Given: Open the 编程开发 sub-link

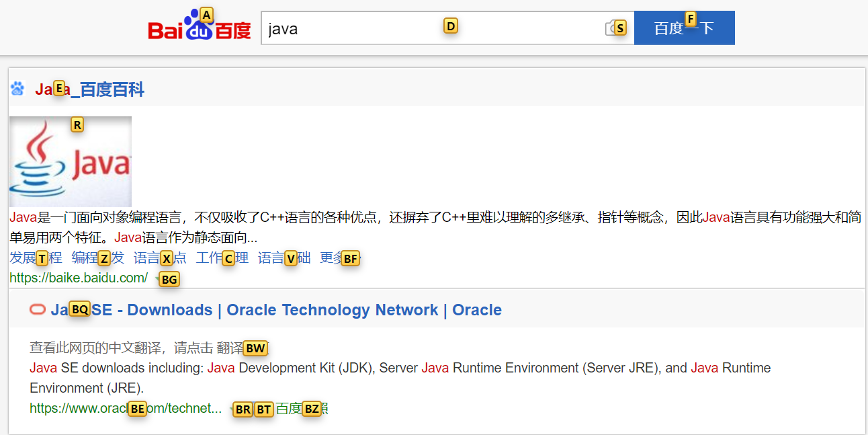Looking at the screenshot, I should [98, 258].
